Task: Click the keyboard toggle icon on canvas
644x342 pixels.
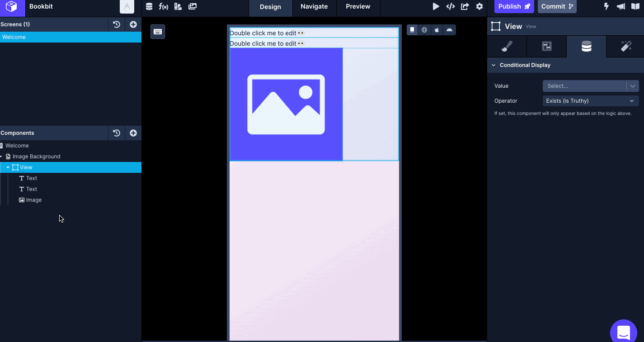Action: (158, 32)
